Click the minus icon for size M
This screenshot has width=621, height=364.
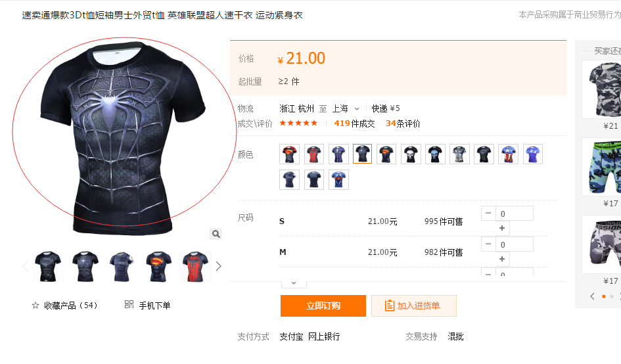click(x=488, y=244)
